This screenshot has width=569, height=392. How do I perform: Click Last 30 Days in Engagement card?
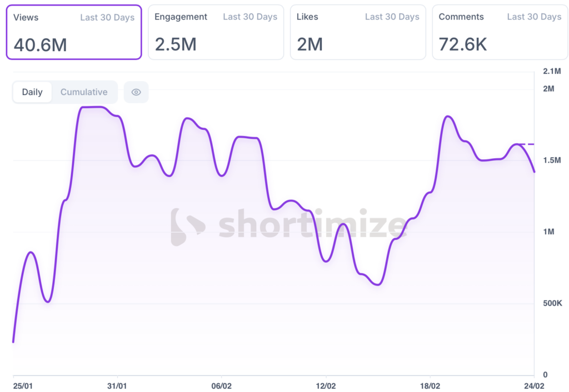point(250,17)
